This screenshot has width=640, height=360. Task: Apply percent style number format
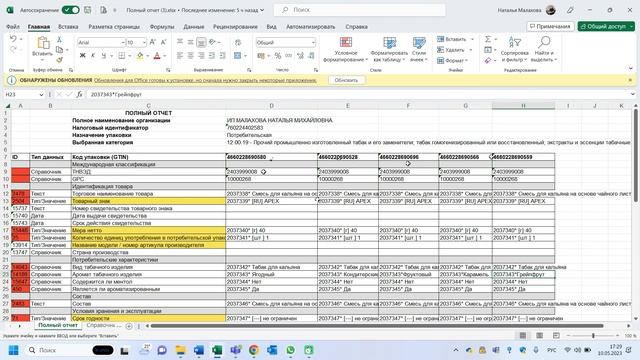pos(278,56)
